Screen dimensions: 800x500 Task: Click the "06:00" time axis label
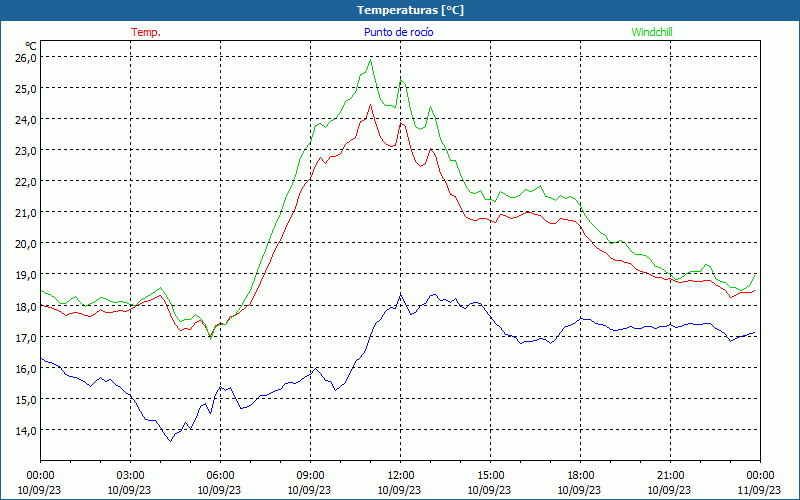click(x=220, y=476)
